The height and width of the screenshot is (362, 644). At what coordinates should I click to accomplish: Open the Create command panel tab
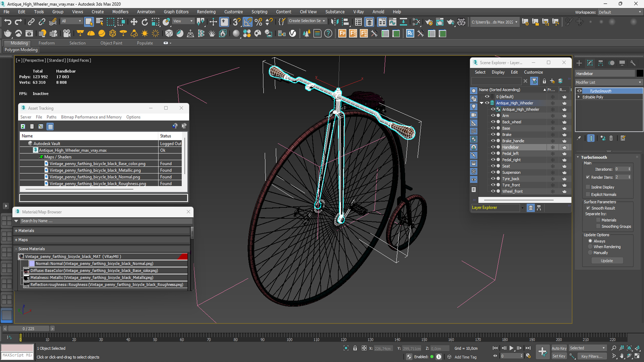click(579, 63)
